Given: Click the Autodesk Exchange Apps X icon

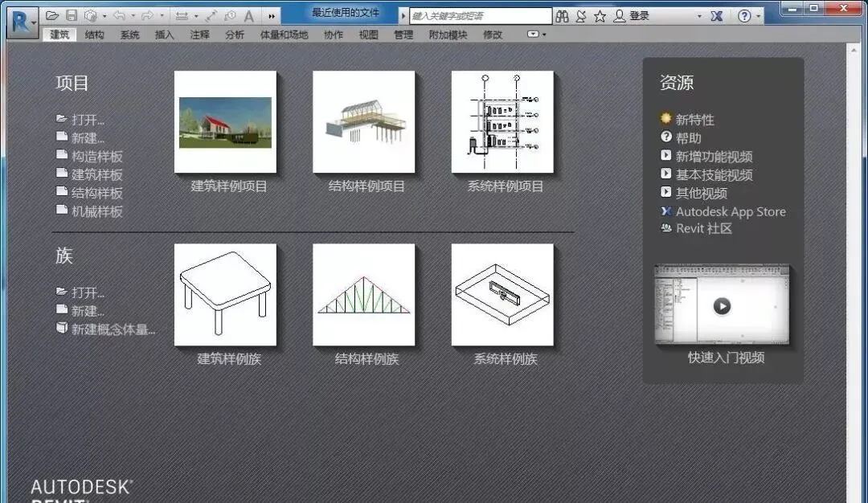Looking at the screenshot, I should 716,16.
